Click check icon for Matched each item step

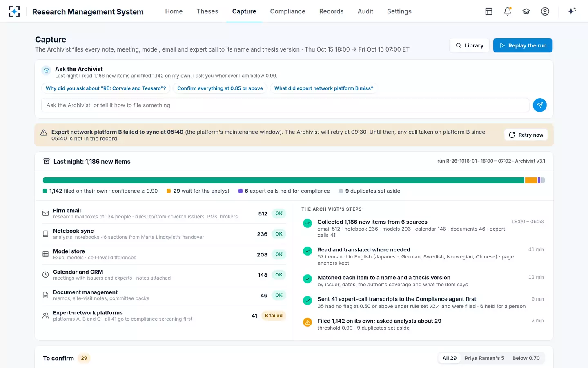[307, 279]
